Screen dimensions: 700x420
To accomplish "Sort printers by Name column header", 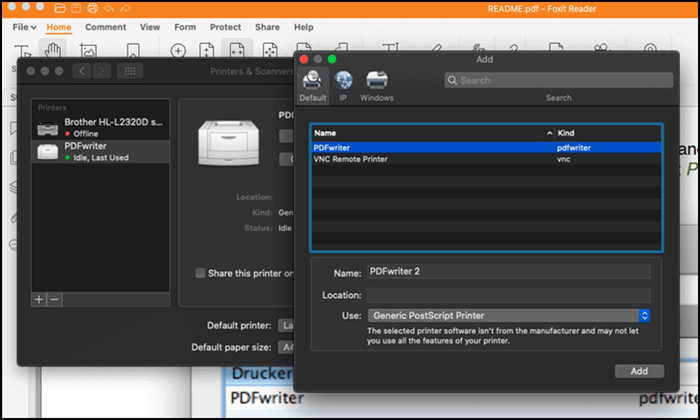I will pyautogui.click(x=430, y=132).
